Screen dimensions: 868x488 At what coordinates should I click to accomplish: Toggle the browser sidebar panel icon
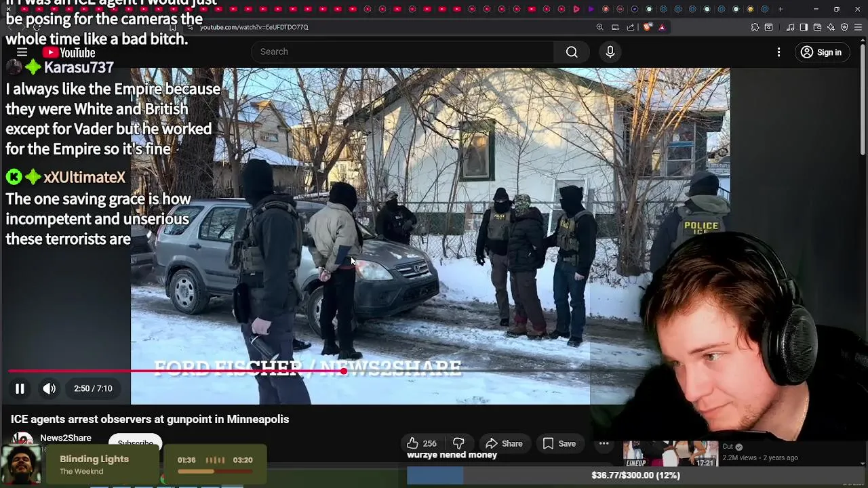tap(804, 27)
